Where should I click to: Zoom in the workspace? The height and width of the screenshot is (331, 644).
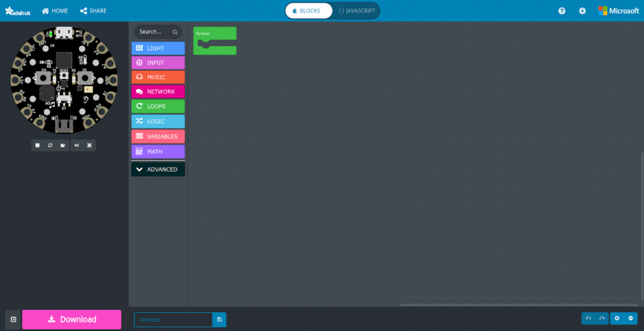pos(617,319)
